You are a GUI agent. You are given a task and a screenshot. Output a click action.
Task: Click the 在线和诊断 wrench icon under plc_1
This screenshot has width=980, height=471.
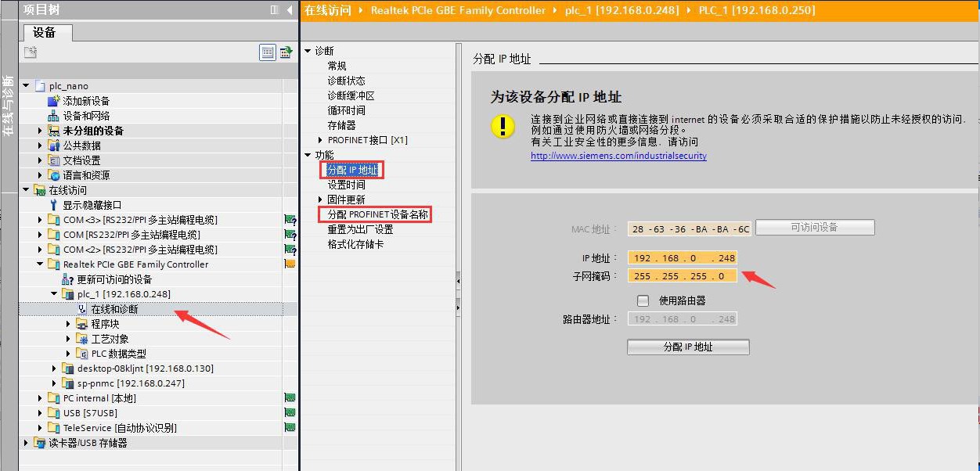pyautogui.click(x=82, y=308)
